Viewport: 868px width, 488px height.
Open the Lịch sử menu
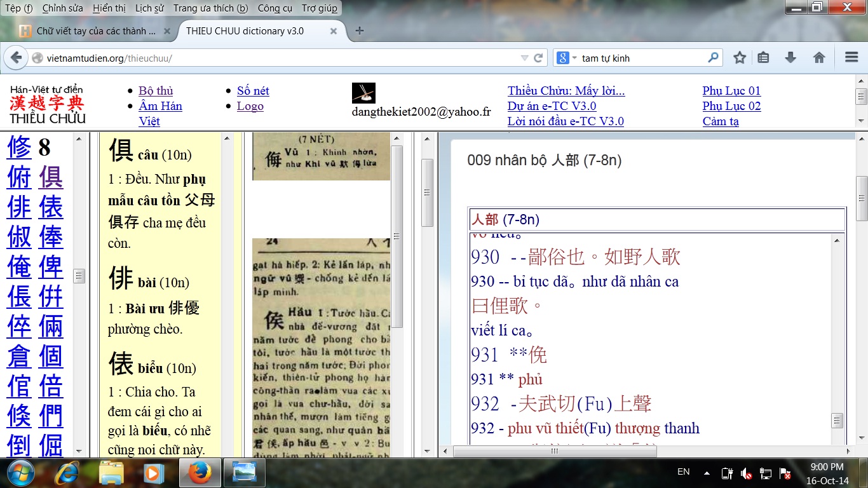click(x=150, y=8)
